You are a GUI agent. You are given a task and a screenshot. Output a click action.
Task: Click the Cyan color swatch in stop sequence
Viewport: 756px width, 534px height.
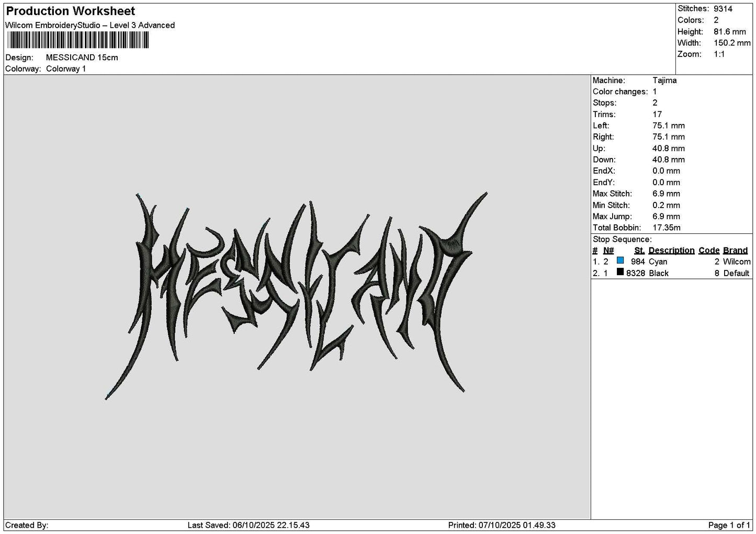pyautogui.click(x=620, y=260)
